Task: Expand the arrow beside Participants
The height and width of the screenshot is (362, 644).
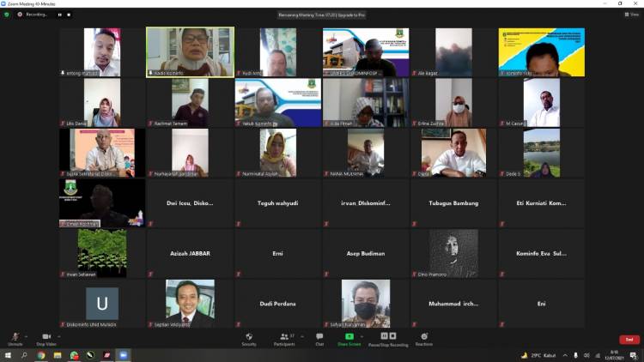Action: tap(302, 336)
